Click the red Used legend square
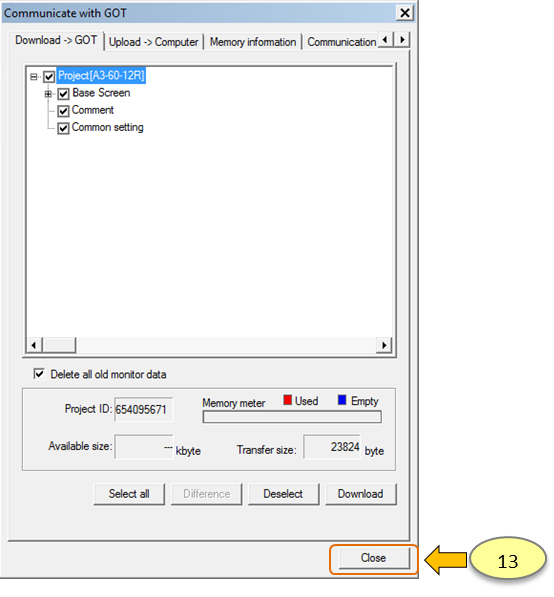 point(287,400)
